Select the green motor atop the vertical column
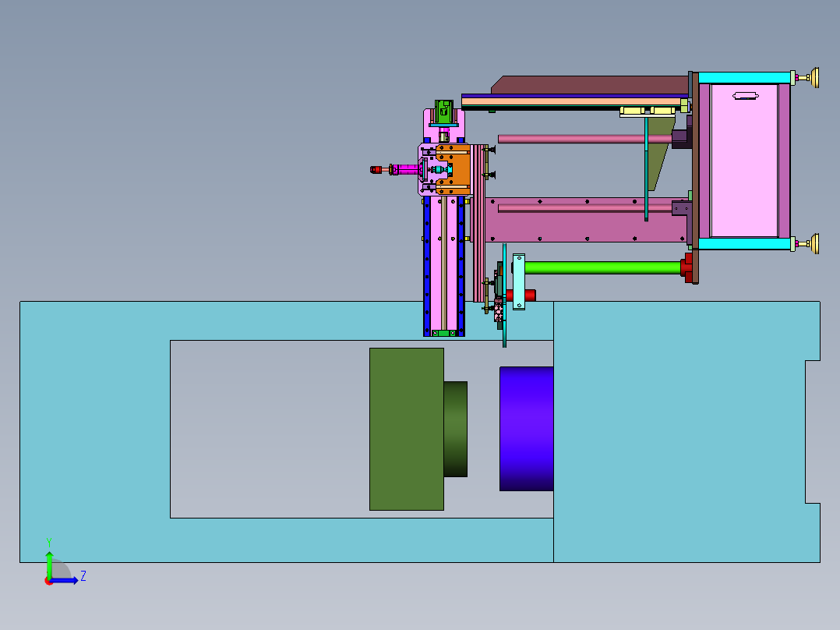840x630 pixels. [443, 111]
